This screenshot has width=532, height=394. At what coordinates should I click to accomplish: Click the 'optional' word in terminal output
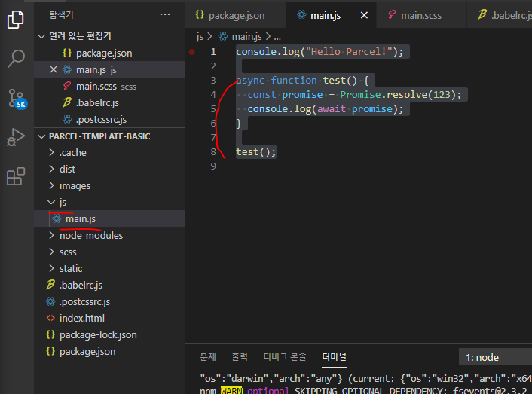point(268,390)
